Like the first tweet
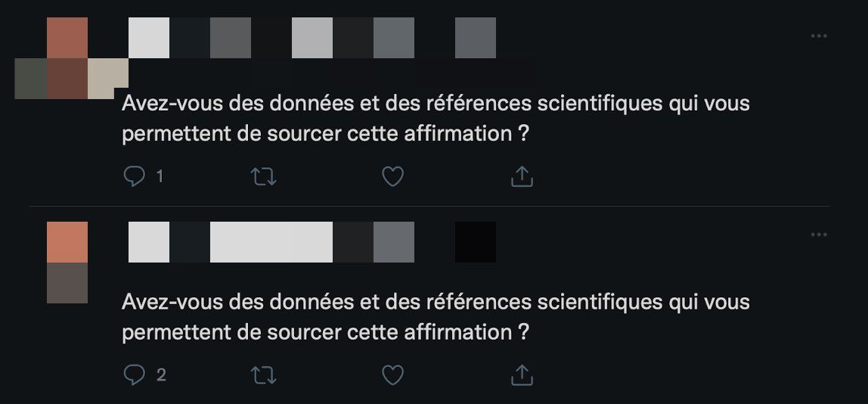Screen dimensions: 868x404 [392, 176]
